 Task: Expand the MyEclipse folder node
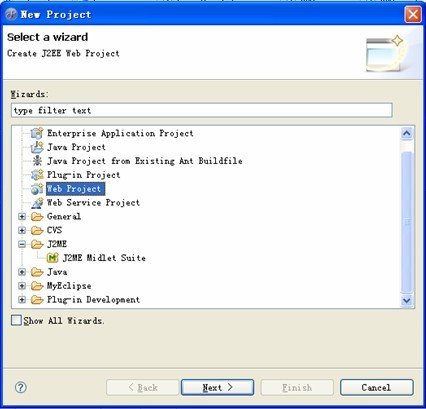[x=22, y=286]
